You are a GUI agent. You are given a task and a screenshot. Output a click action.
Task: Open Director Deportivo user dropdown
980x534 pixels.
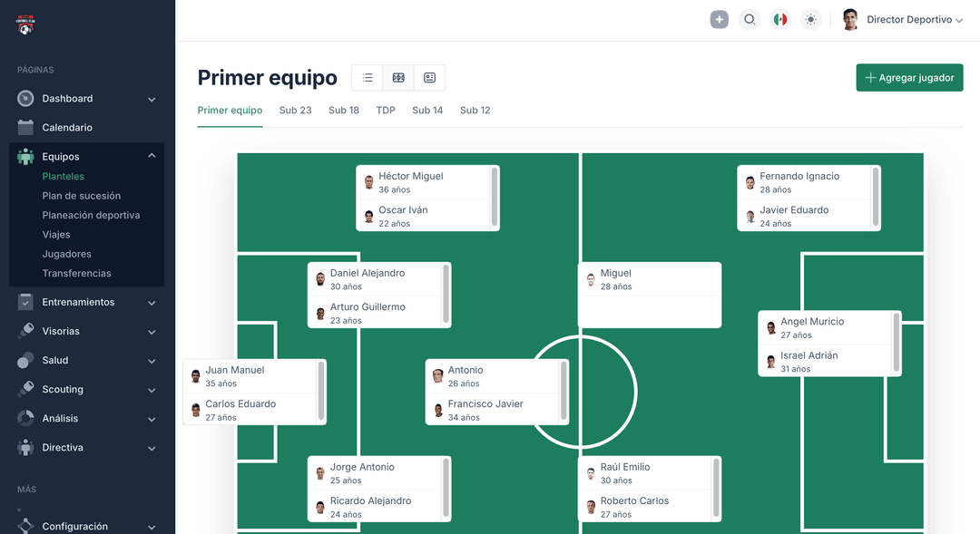914,19
